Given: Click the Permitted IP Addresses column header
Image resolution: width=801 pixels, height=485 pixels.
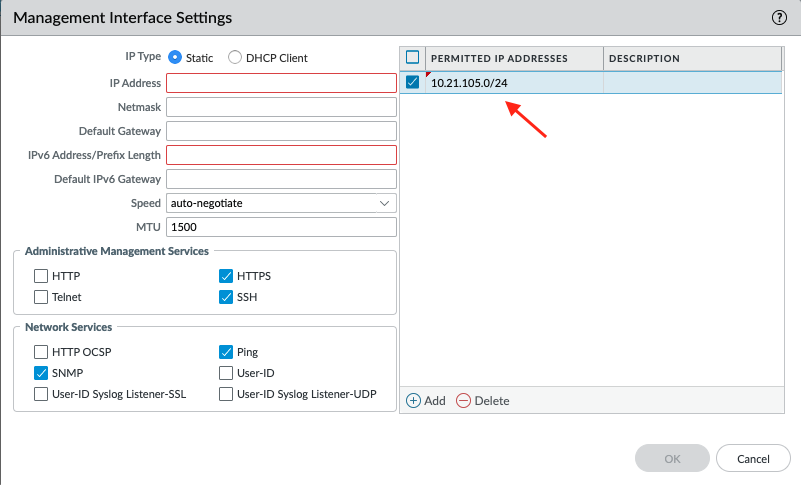Looking at the screenshot, I should [x=514, y=59].
